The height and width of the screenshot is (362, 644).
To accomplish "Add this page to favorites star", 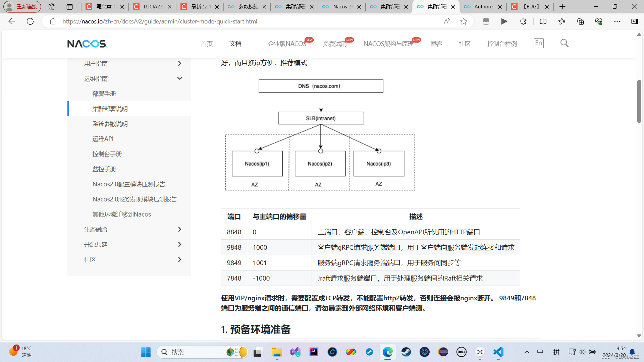I will (464, 21).
